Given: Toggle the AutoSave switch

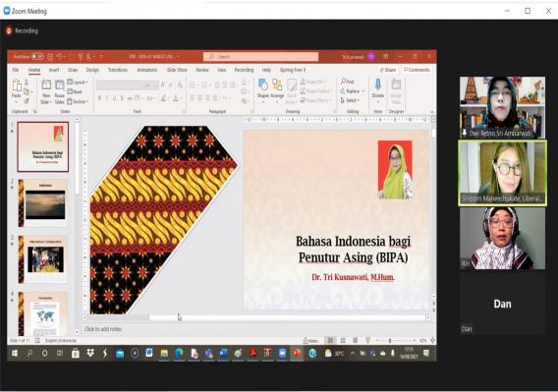Looking at the screenshot, I should pyautogui.click(x=37, y=57).
